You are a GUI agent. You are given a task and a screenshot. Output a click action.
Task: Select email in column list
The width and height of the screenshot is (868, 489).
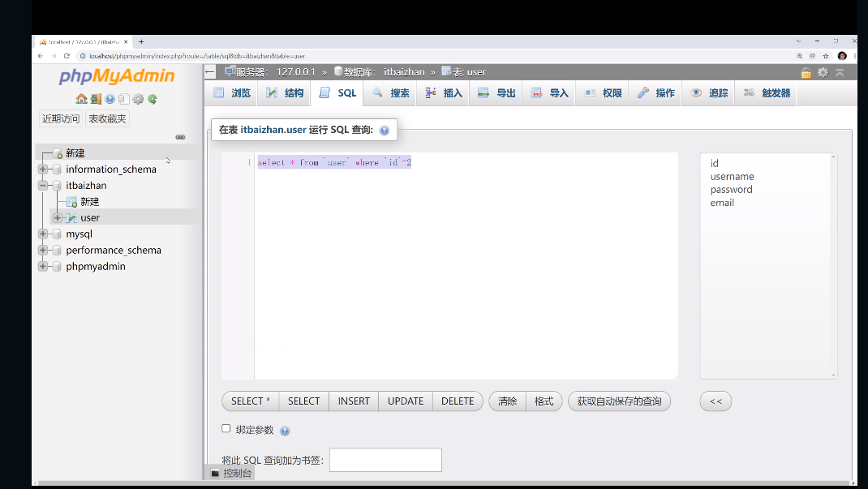pyautogui.click(x=722, y=203)
